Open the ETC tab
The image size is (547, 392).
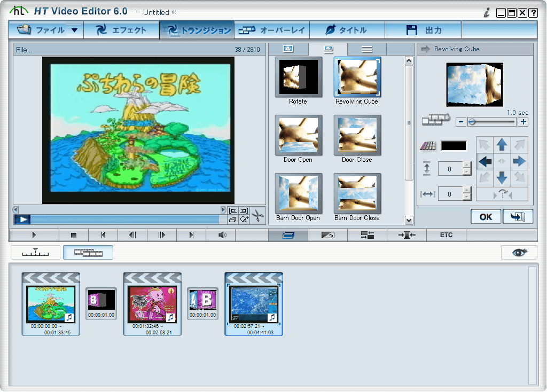pos(446,235)
